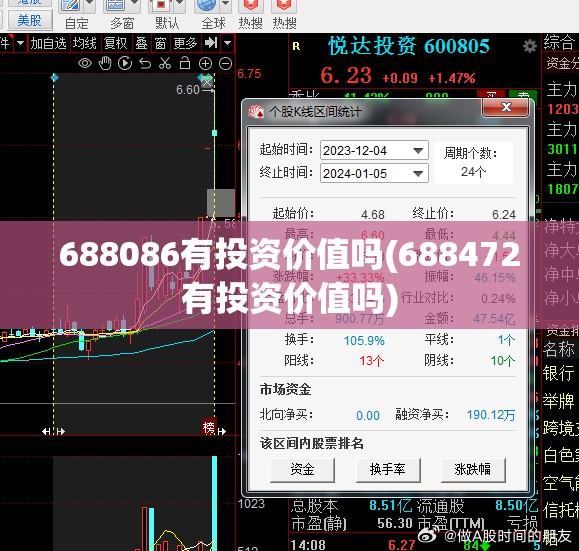
Task: Open the 复权 menu item
Action: pos(116,43)
